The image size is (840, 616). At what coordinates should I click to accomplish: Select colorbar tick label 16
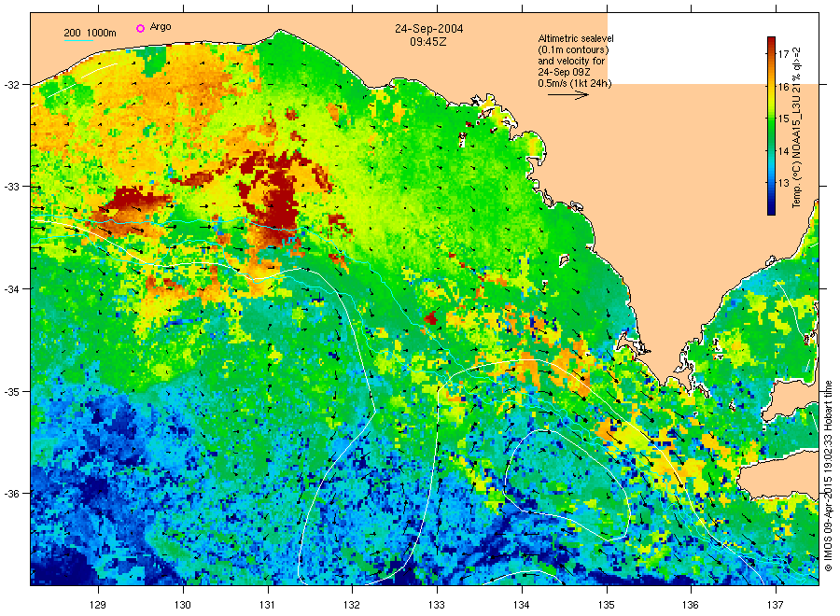coord(784,87)
